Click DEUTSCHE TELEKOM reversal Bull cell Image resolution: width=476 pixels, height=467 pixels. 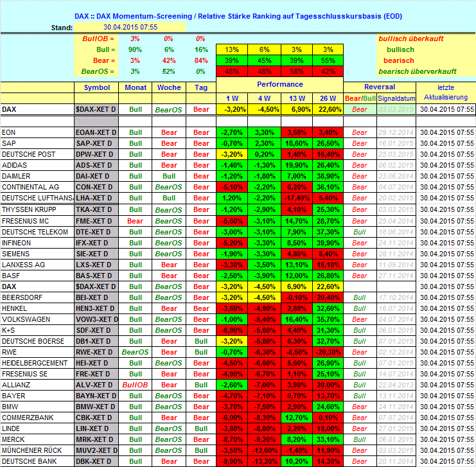point(360,232)
